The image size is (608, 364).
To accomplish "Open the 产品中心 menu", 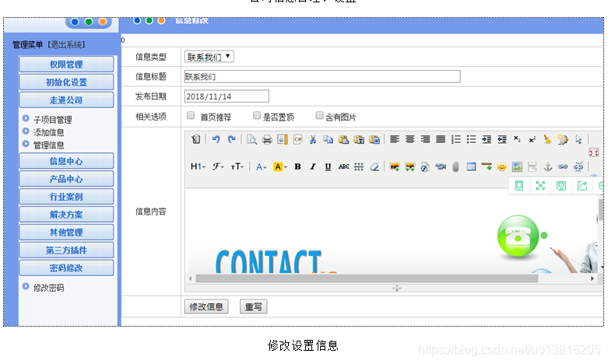I will [66, 179].
